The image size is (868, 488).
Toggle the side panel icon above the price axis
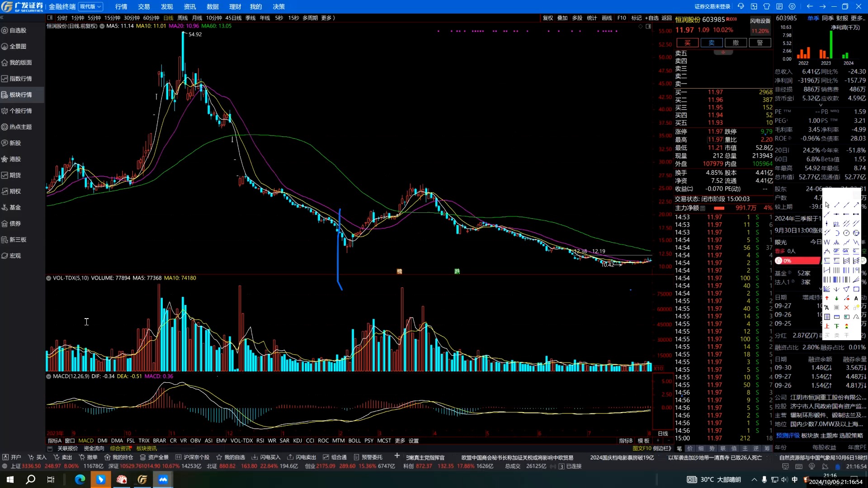pyautogui.click(x=648, y=26)
